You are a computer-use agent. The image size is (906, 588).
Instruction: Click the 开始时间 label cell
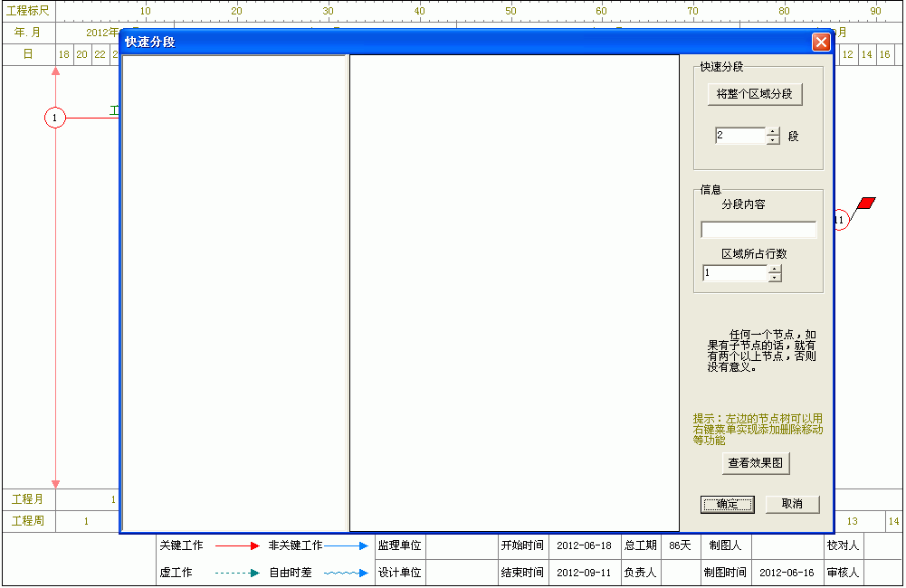coord(522,545)
